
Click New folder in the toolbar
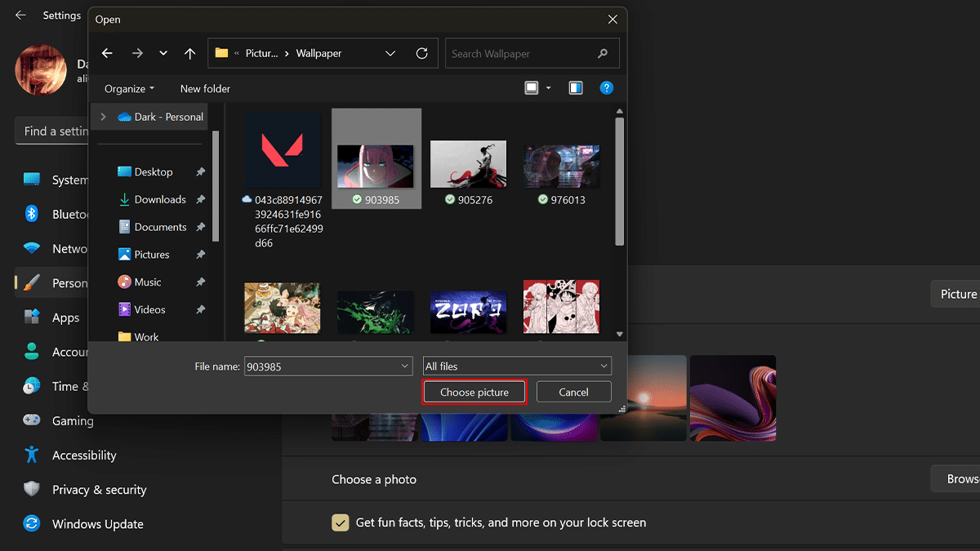coord(205,88)
